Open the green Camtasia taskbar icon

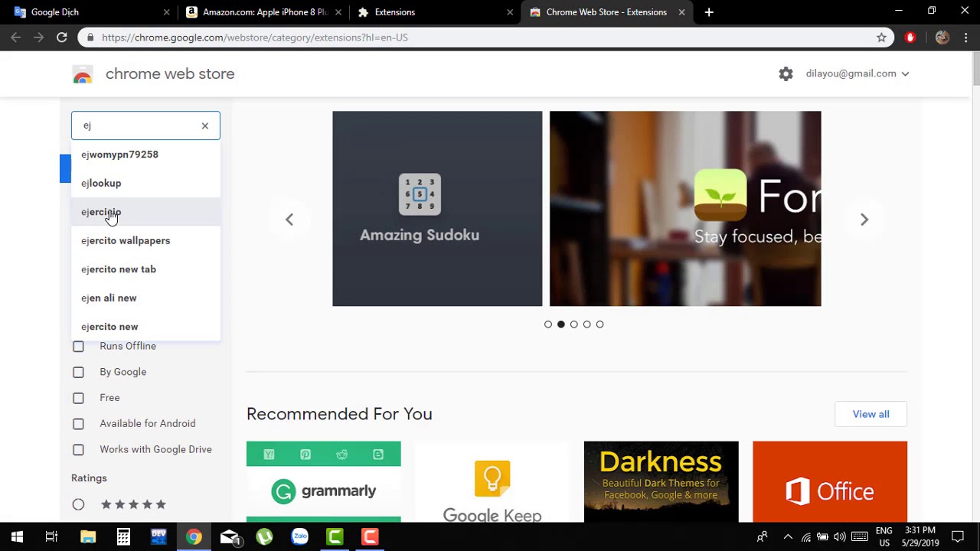coord(335,536)
